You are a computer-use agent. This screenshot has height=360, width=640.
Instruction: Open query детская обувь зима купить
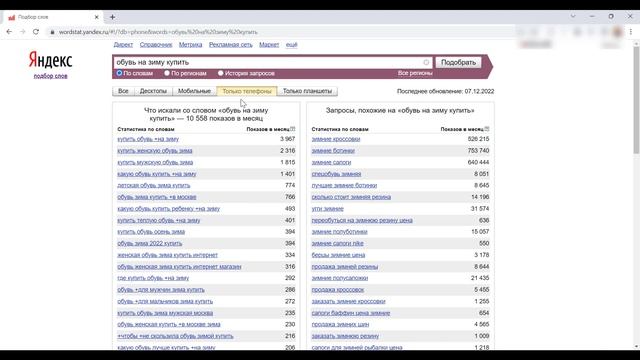tap(153, 185)
